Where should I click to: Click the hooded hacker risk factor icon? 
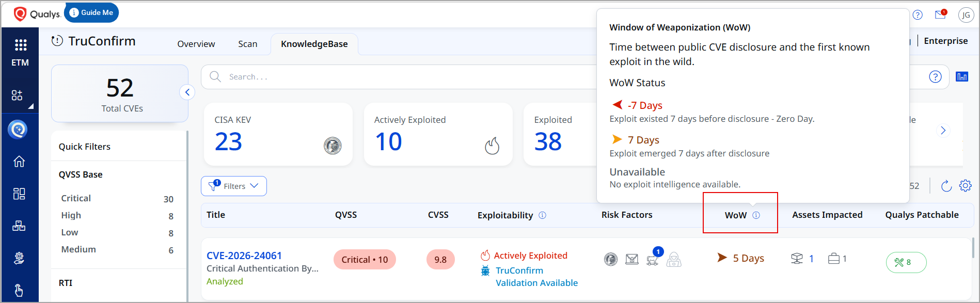coord(674,259)
